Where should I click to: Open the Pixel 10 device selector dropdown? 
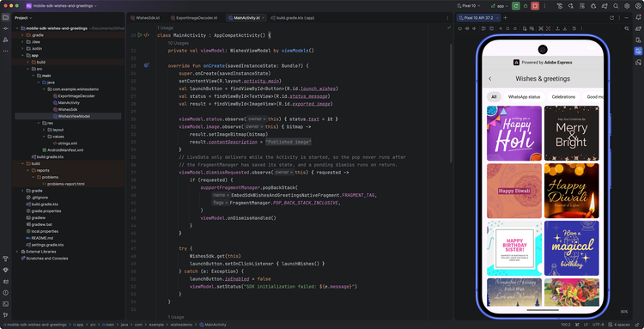coord(470,6)
